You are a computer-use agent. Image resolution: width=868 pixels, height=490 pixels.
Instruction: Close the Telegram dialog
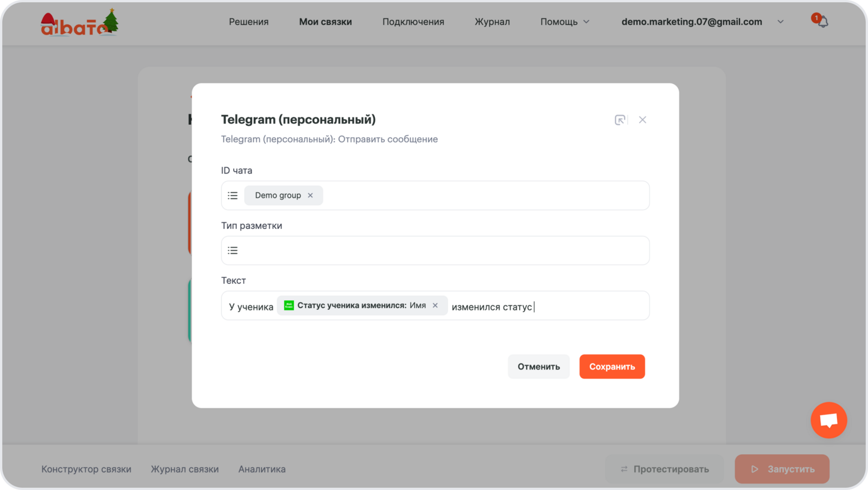(642, 120)
